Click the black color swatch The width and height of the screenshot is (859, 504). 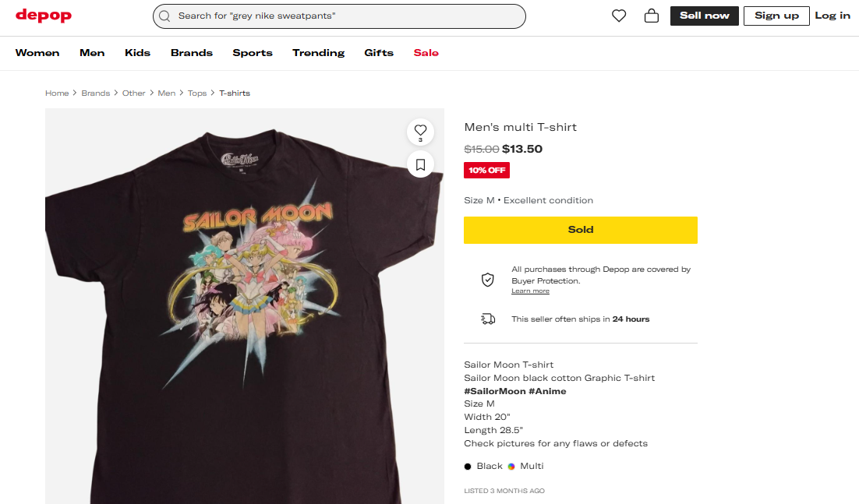[468, 467]
